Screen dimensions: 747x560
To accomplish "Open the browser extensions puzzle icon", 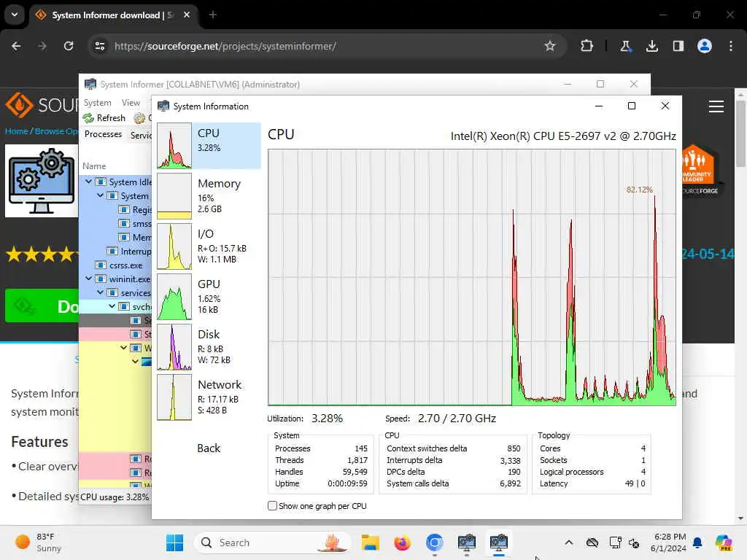I will [x=587, y=46].
